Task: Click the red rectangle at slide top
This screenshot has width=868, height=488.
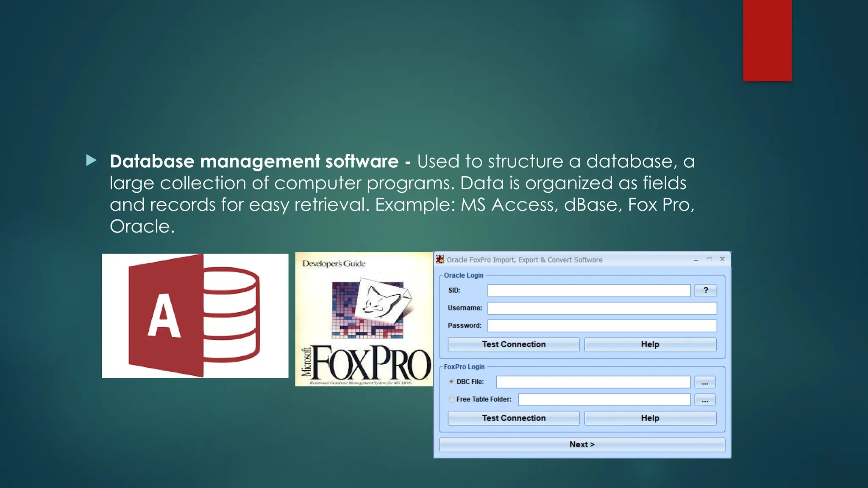Action: pos(767,40)
